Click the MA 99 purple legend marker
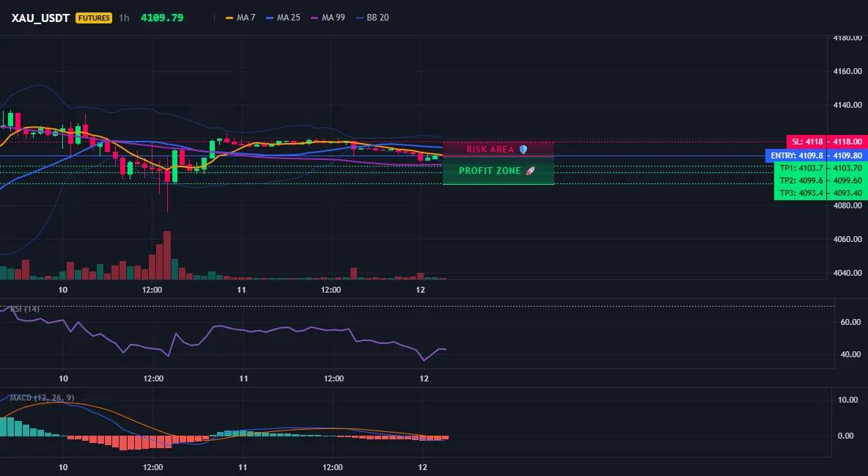 click(315, 18)
